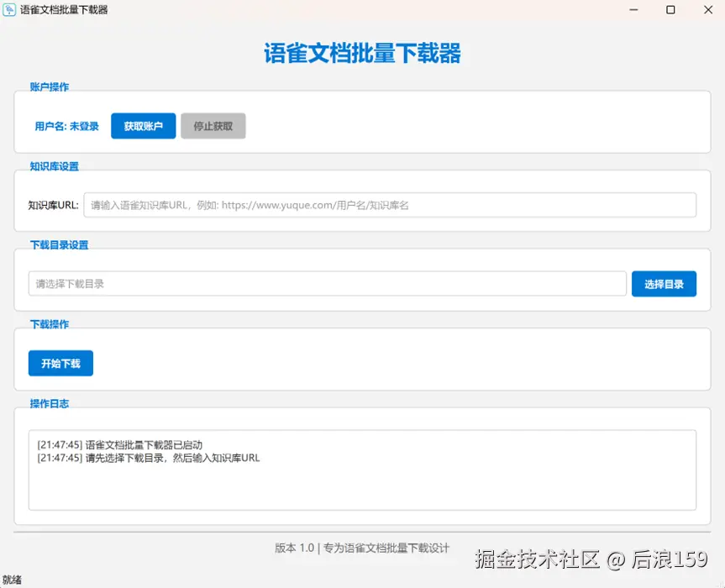Click the disabled 停止获取 (Stop Fetching) button
Screen dimensions: 725x588
click(213, 126)
